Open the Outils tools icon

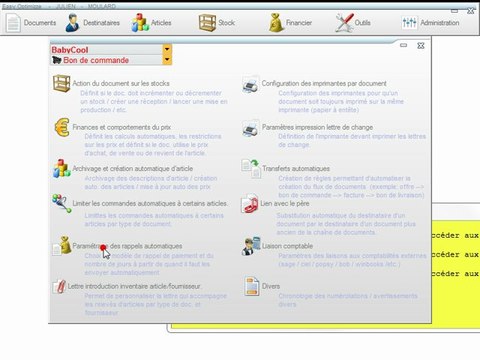click(x=344, y=23)
